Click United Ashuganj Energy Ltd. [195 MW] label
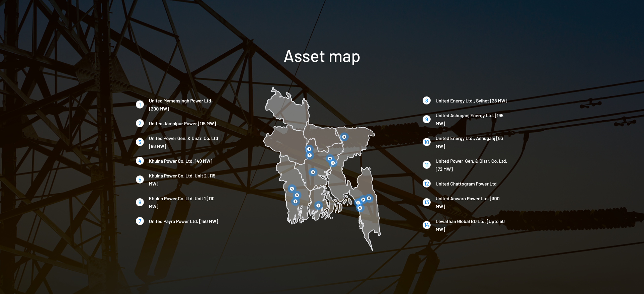 click(470, 120)
